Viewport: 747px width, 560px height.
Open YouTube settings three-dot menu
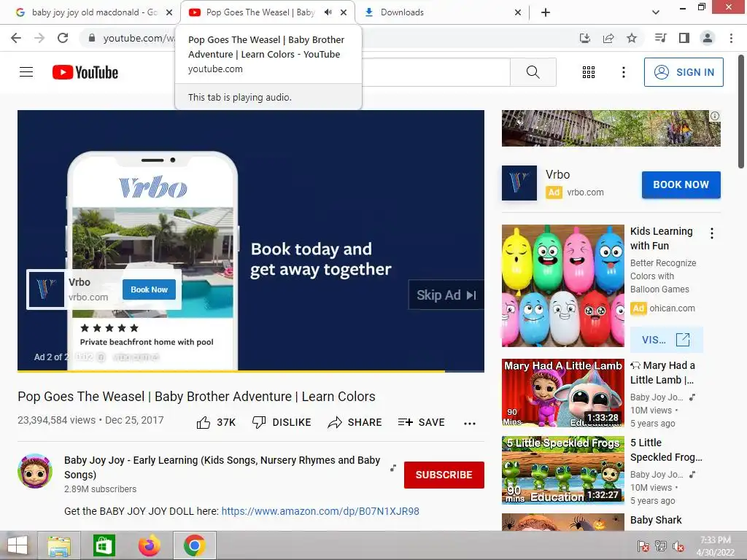click(624, 72)
